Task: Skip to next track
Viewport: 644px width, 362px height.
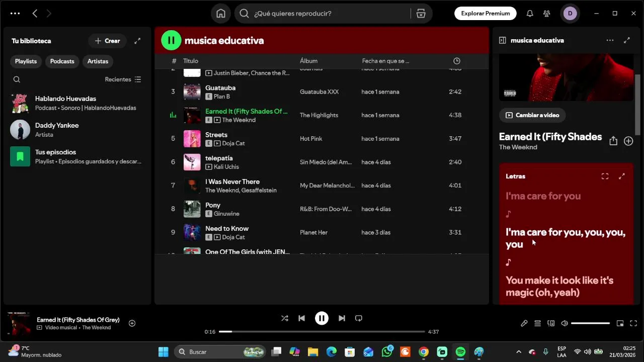Action: tap(342, 318)
